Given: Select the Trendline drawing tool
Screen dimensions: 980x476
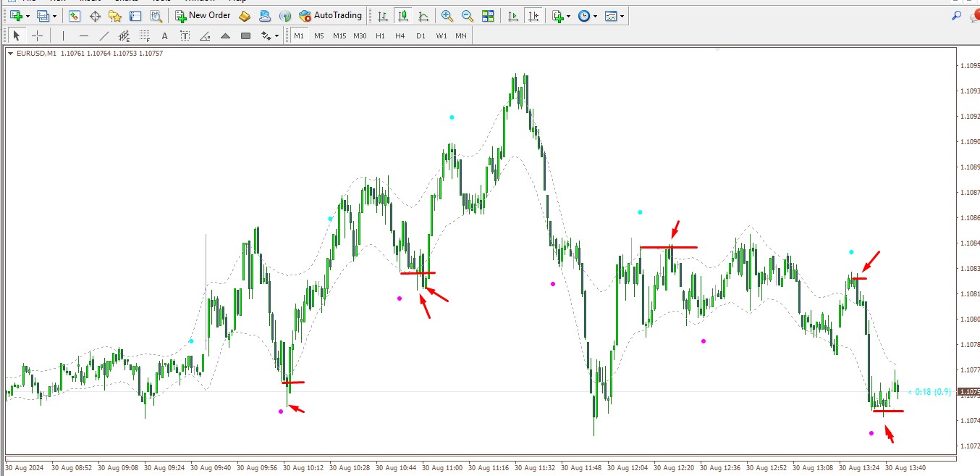Looking at the screenshot, I should coord(104,36).
